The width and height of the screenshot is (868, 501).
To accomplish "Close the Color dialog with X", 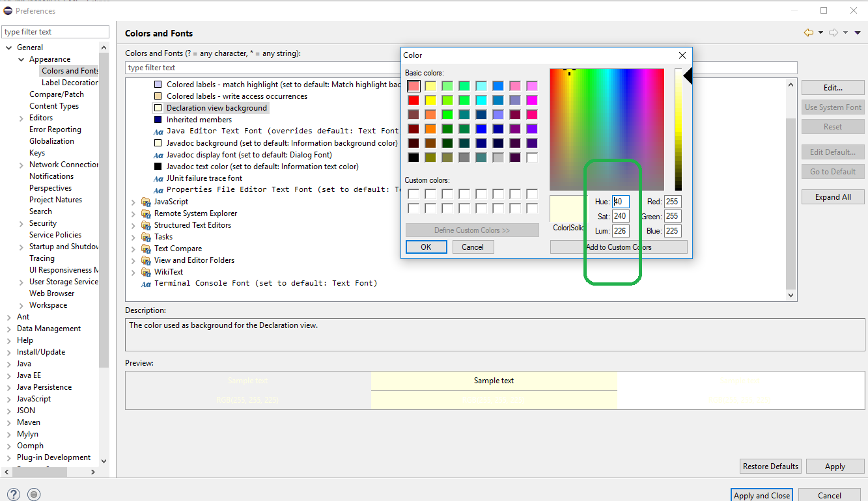I will click(682, 55).
